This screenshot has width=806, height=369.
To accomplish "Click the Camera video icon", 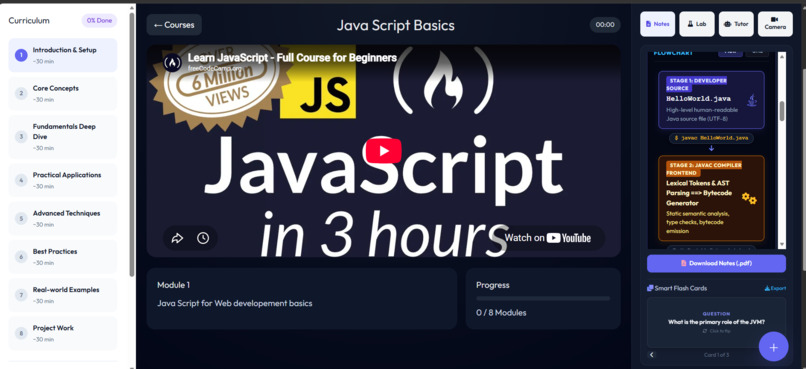I will coord(775,19).
